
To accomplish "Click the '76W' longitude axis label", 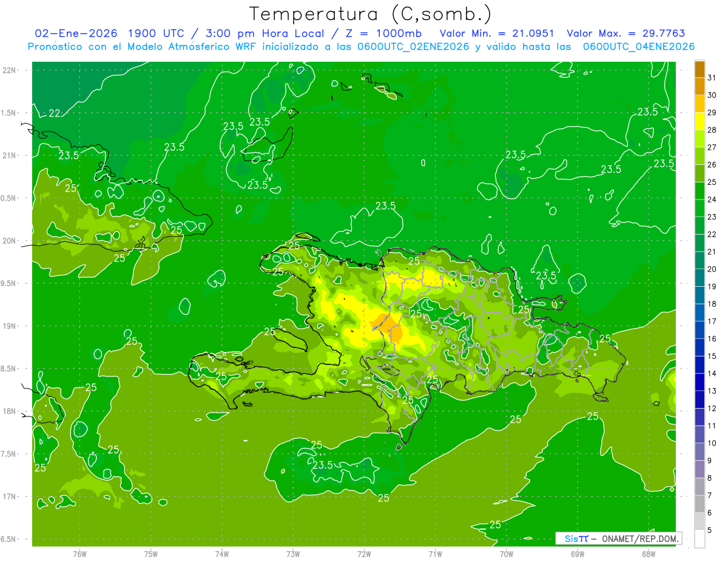I will (79, 554).
